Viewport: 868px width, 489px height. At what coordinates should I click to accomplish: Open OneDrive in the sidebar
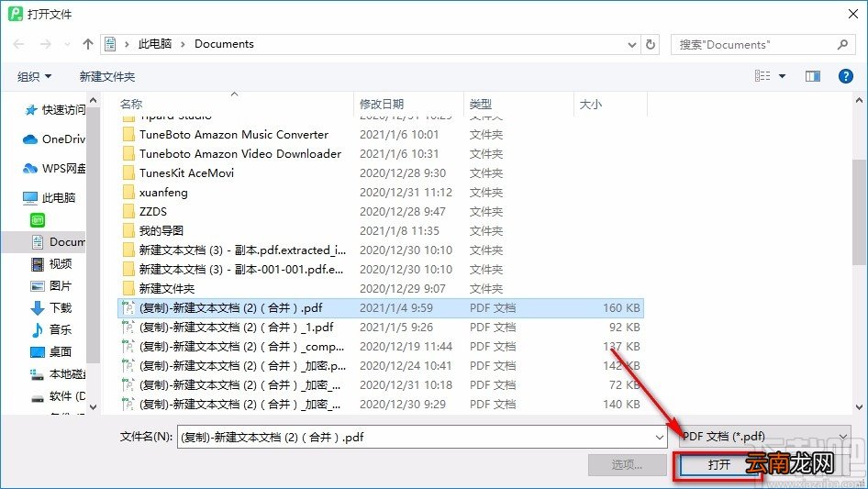[x=54, y=139]
